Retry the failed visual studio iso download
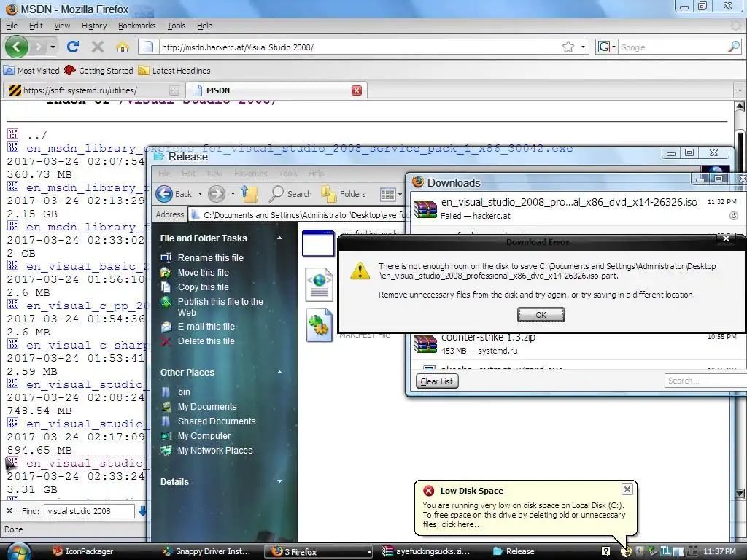Viewport: 747px width, 560px height. tap(734, 216)
